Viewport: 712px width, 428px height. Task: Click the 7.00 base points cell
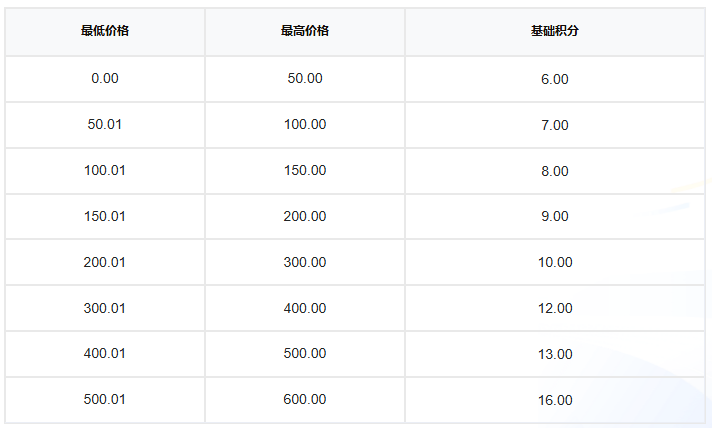(x=555, y=125)
